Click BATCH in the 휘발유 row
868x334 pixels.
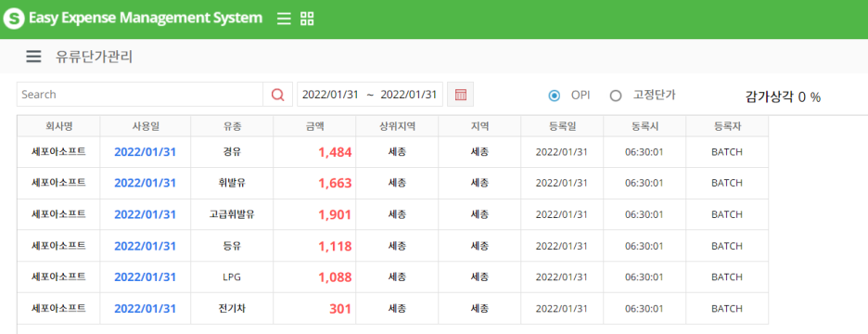[x=727, y=184]
